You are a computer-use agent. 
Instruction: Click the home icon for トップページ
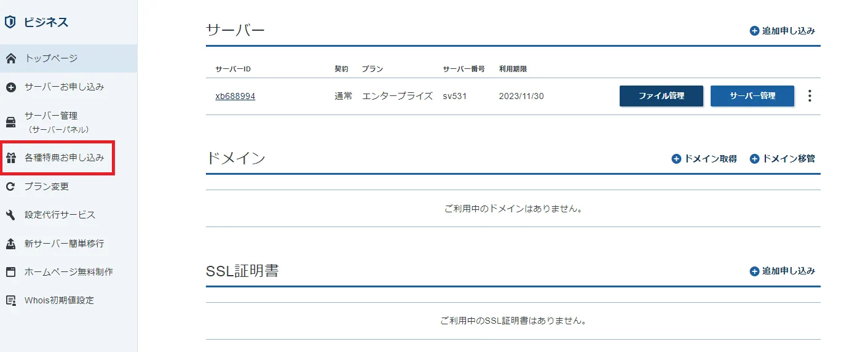(x=10, y=59)
